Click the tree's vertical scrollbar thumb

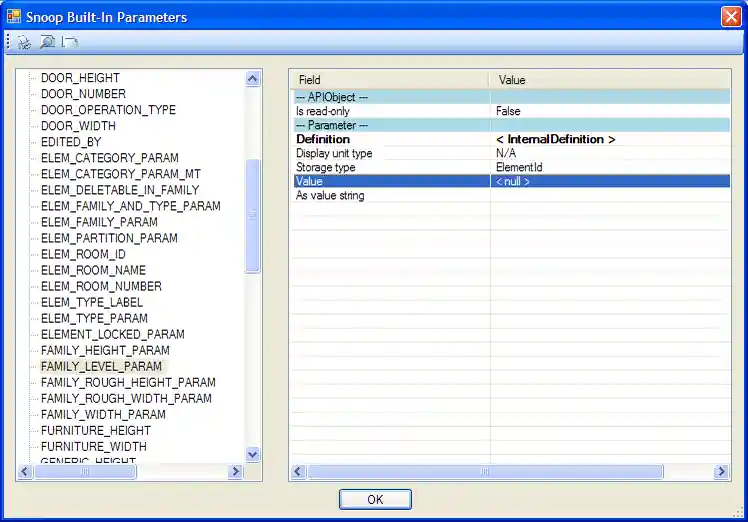click(x=253, y=214)
